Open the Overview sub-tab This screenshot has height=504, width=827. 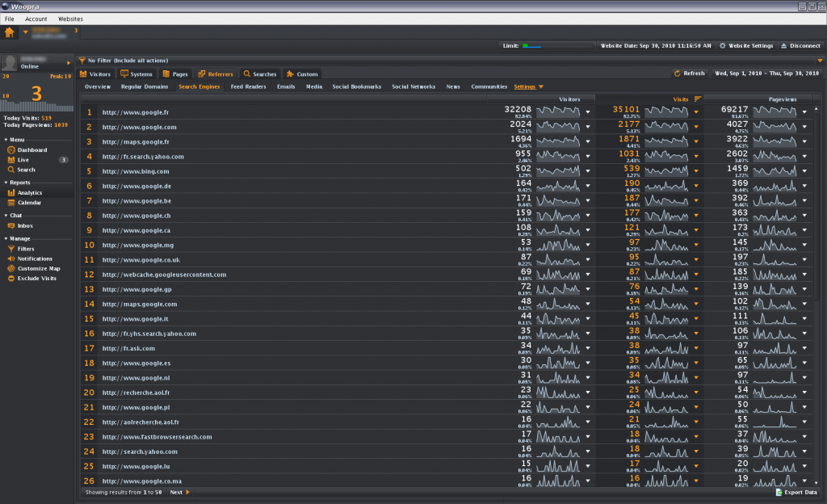click(98, 86)
